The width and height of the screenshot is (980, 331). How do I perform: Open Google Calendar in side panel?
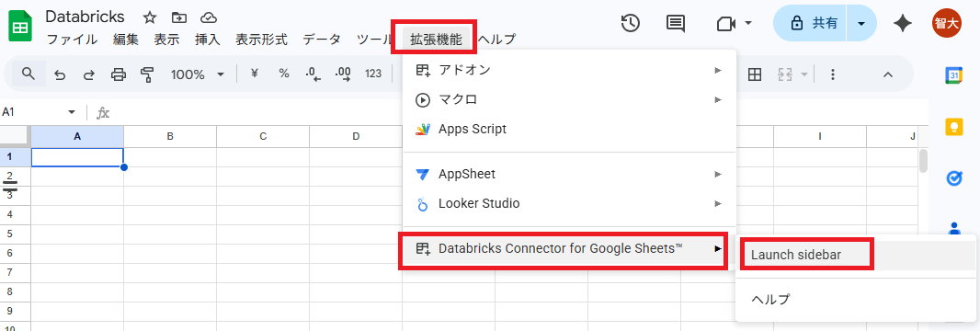pos(953,75)
